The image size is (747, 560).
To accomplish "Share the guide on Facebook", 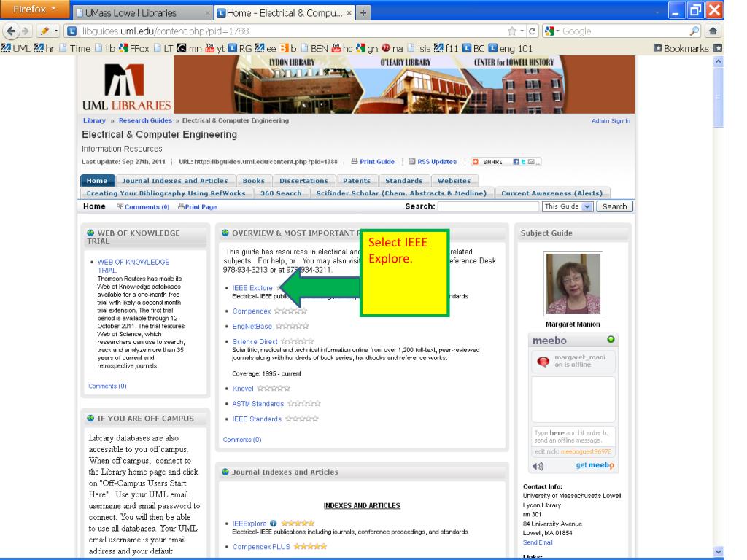I will pos(516,162).
